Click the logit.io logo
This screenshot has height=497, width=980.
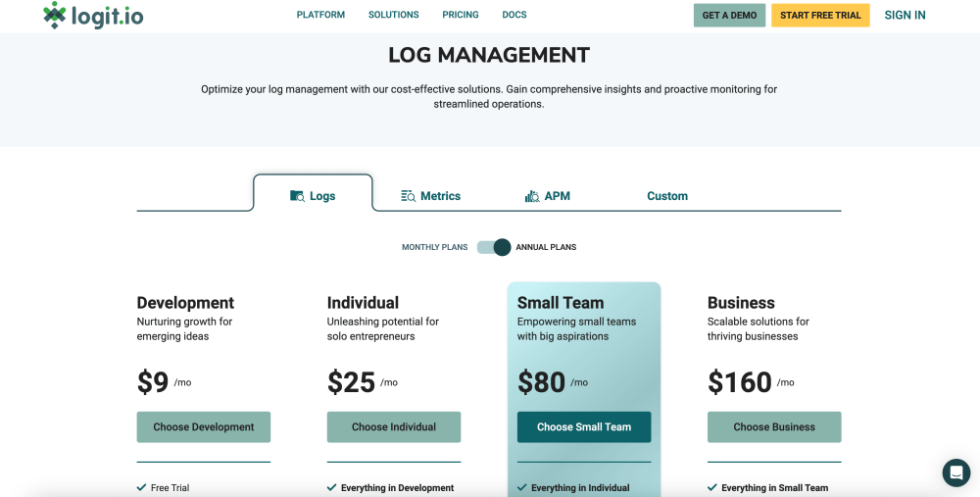click(93, 15)
